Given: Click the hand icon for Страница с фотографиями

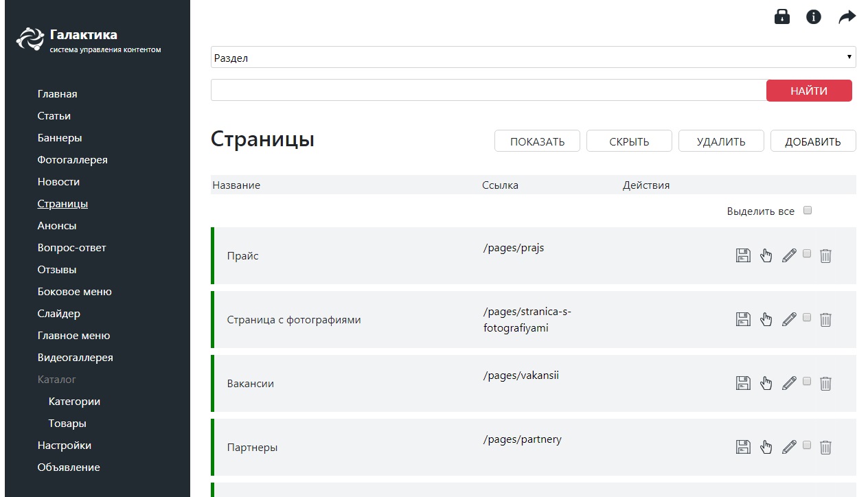Looking at the screenshot, I should coord(766,319).
